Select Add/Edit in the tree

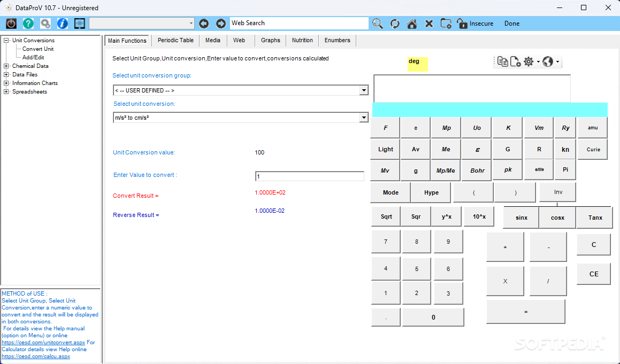click(x=33, y=57)
